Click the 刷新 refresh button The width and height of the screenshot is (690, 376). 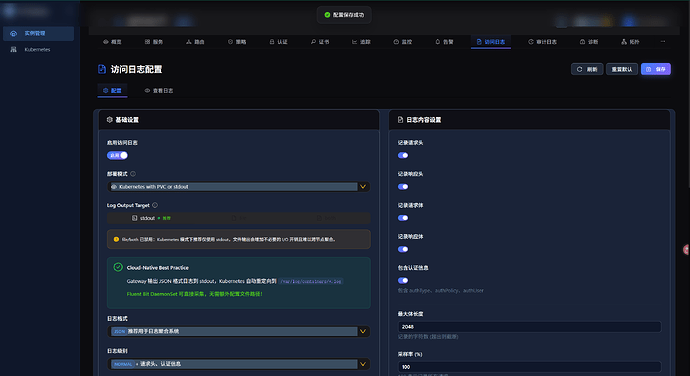(x=587, y=69)
